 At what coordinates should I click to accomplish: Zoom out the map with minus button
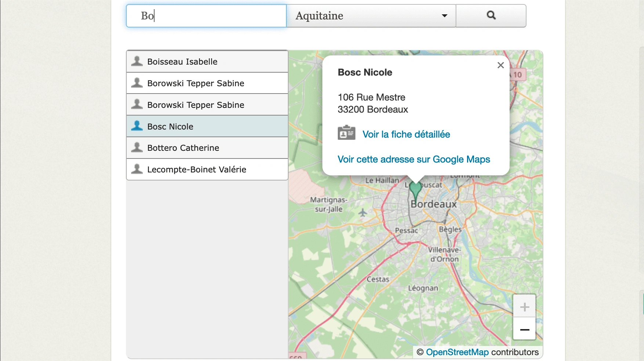(525, 329)
